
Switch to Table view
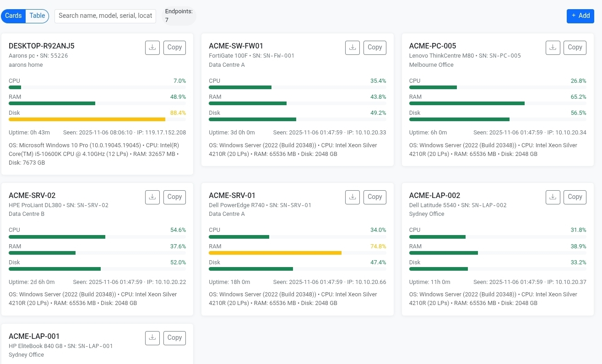[37, 16]
